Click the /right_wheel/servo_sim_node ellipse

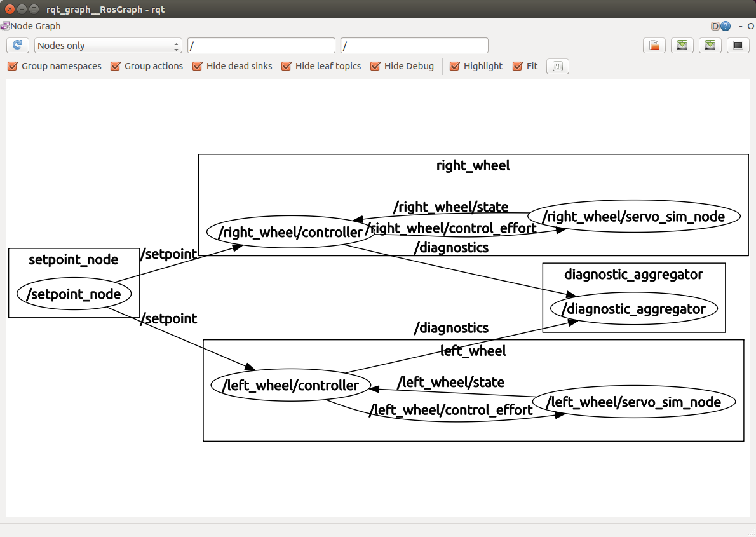634,217
